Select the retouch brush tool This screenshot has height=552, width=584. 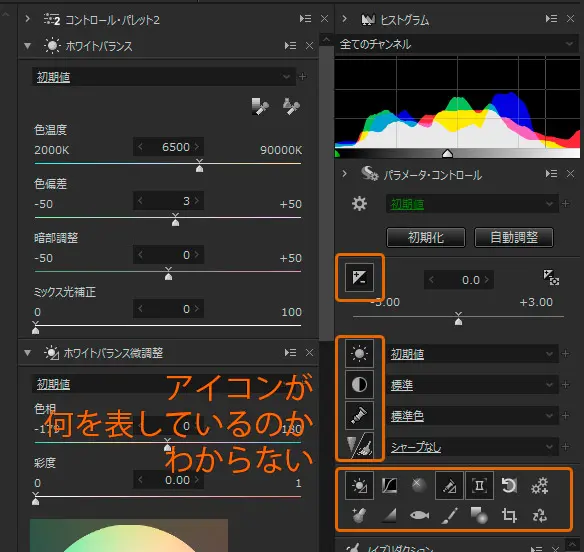(449, 515)
